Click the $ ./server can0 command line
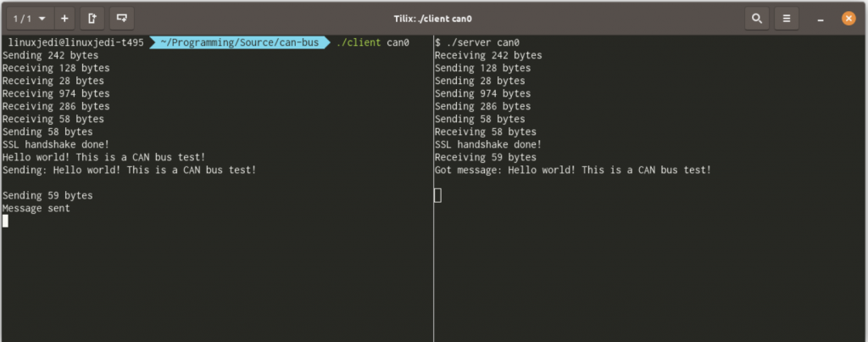The height and width of the screenshot is (342, 868). 477,42
